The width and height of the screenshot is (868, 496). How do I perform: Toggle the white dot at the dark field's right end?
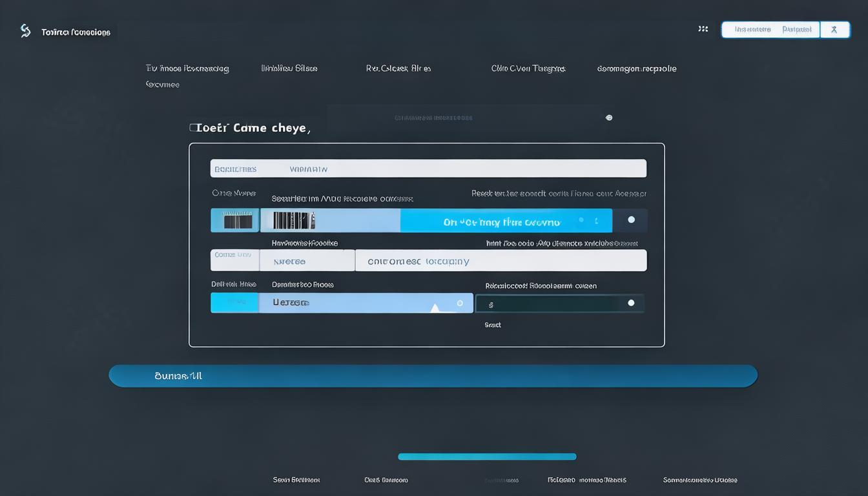pyautogui.click(x=631, y=303)
